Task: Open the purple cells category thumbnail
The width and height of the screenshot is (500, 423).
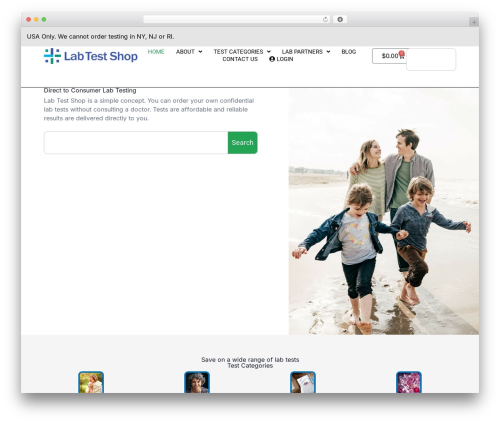Action: click(x=409, y=382)
